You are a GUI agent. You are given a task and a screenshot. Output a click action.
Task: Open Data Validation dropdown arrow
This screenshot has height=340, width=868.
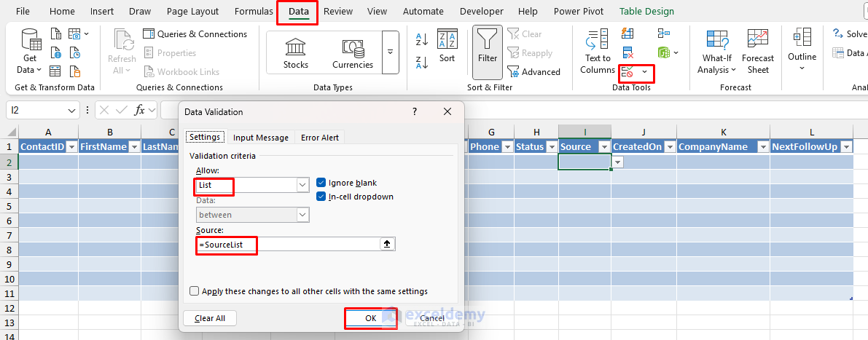pyautogui.click(x=644, y=72)
